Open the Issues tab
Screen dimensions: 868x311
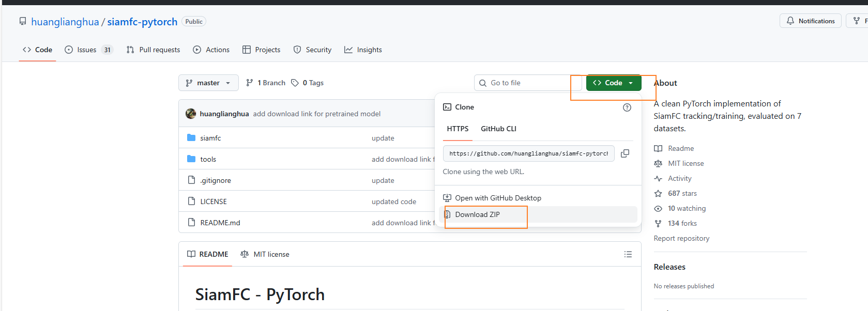(x=88, y=50)
